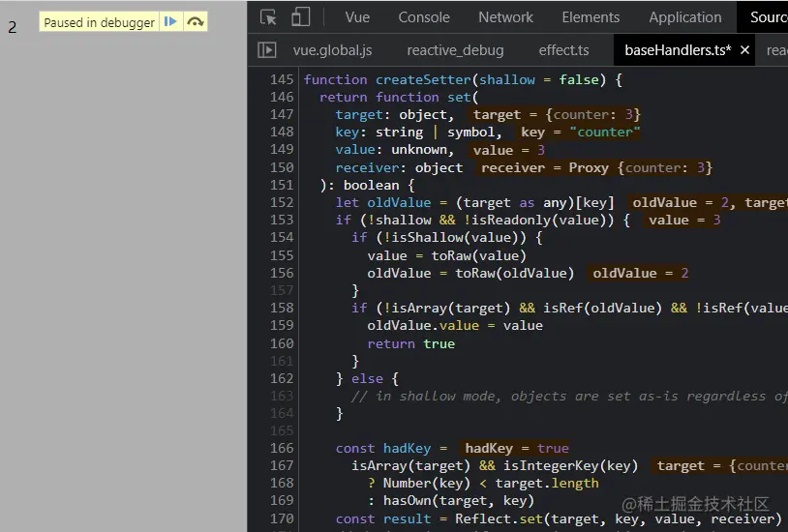Screen dimensions: 788x532
Task: Click 'isIntegerKey(key)' on line 167
Action: [570, 465]
